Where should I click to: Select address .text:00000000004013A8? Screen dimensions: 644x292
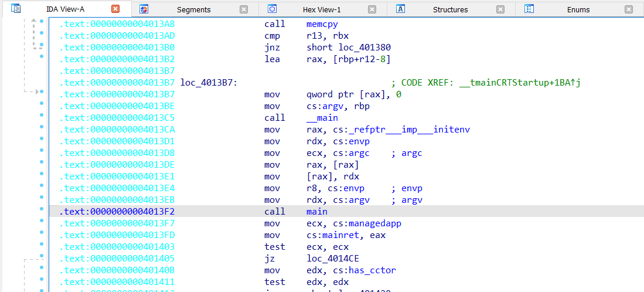coord(117,24)
